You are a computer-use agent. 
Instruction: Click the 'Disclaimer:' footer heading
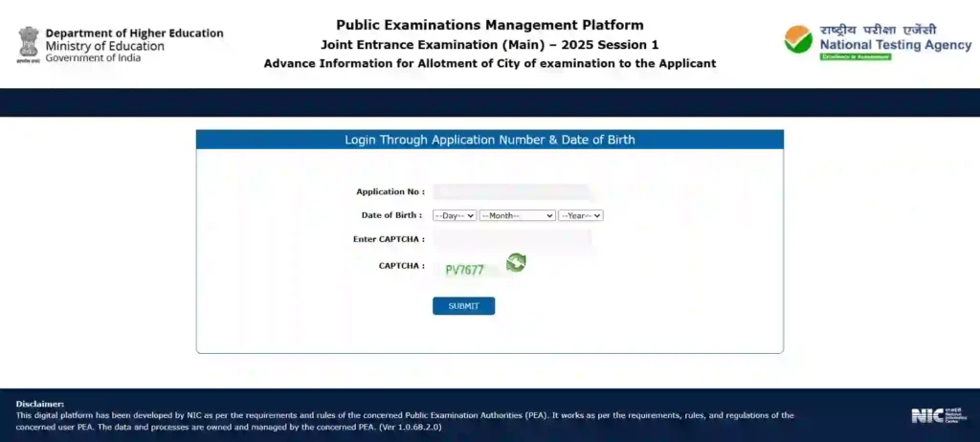(40, 404)
